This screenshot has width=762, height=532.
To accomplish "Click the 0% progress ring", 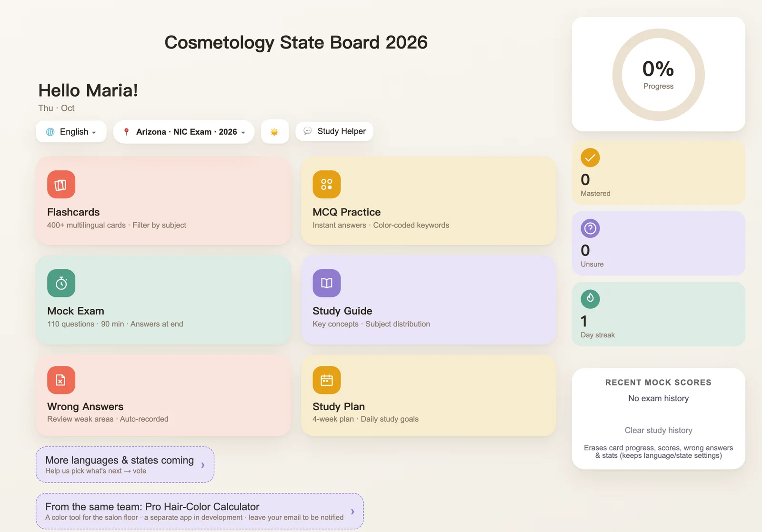I will pyautogui.click(x=659, y=75).
